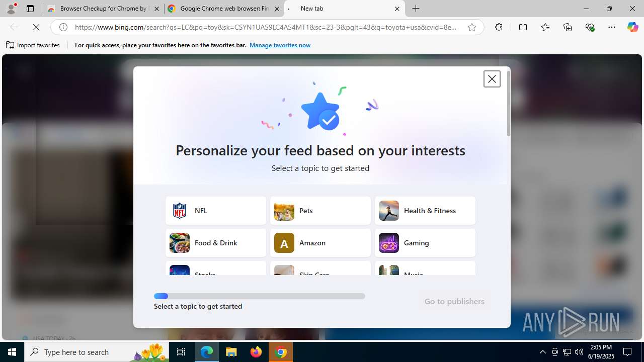This screenshot has height=362, width=644.
Task: Open File Explorer taskbar icon
Action: [231, 352]
